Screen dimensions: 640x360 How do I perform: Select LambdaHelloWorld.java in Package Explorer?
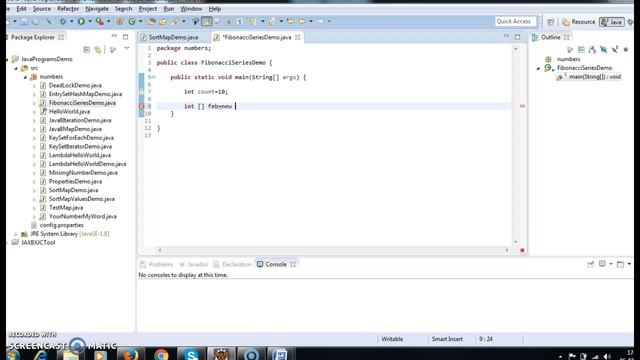pos(80,155)
